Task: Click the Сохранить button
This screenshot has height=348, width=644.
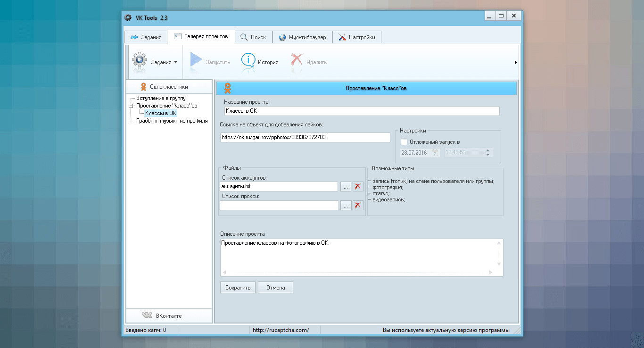Action: [x=238, y=287]
